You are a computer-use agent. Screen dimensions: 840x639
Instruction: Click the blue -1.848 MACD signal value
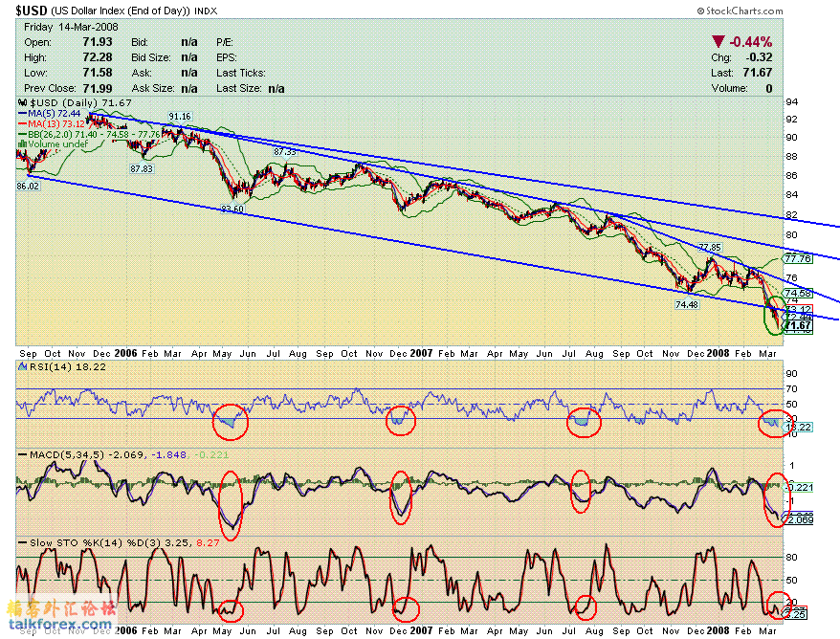click(x=168, y=454)
